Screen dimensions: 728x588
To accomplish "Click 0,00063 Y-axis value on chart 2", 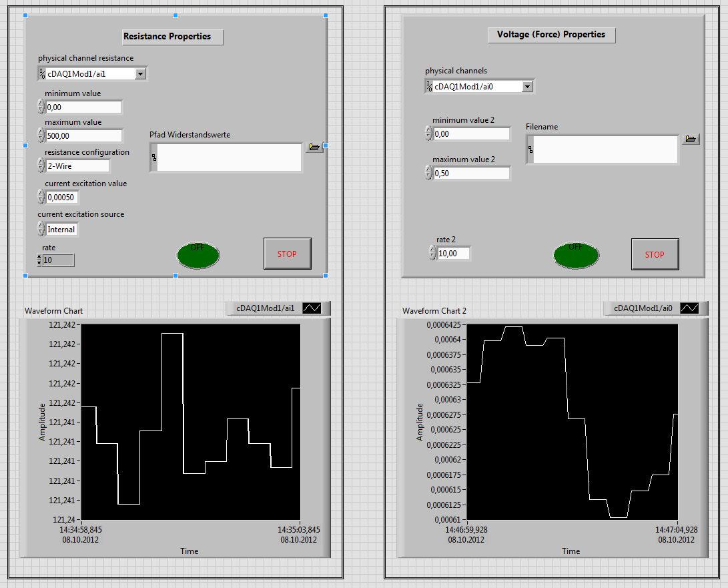I will click(x=448, y=399).
